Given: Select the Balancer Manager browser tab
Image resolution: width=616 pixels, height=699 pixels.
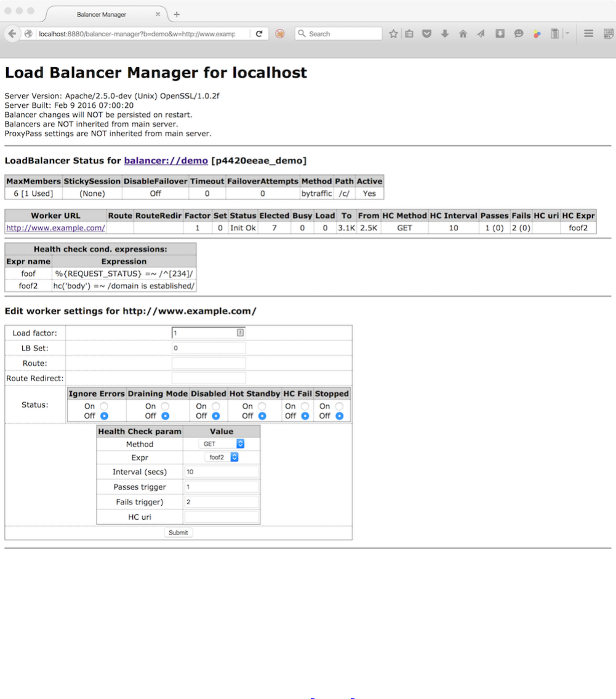Looking at the screenshot, I should (x=106, y=14).
